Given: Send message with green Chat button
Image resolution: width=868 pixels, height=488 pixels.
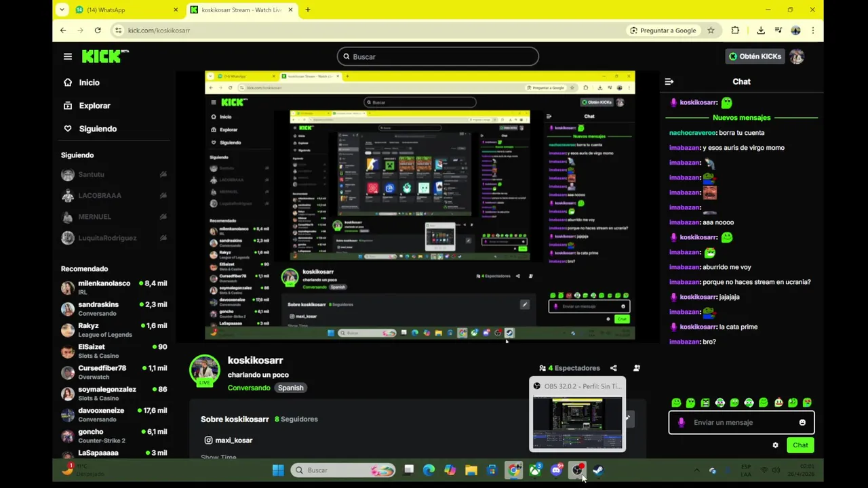Looking at the screenshot, I should (800, 445).
